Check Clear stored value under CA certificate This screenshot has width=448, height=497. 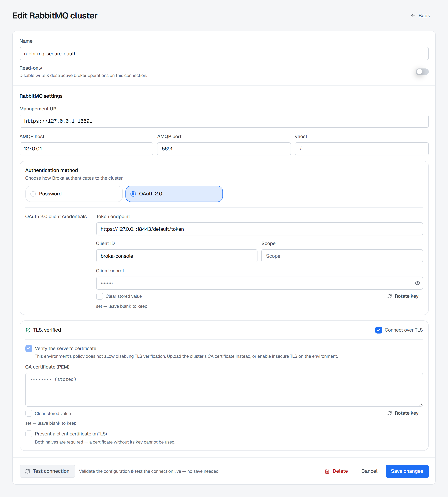coord(29,413)
